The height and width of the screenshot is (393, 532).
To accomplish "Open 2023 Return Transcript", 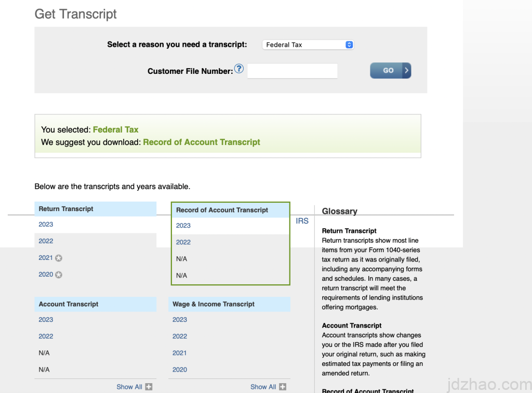I will point(46,225).
